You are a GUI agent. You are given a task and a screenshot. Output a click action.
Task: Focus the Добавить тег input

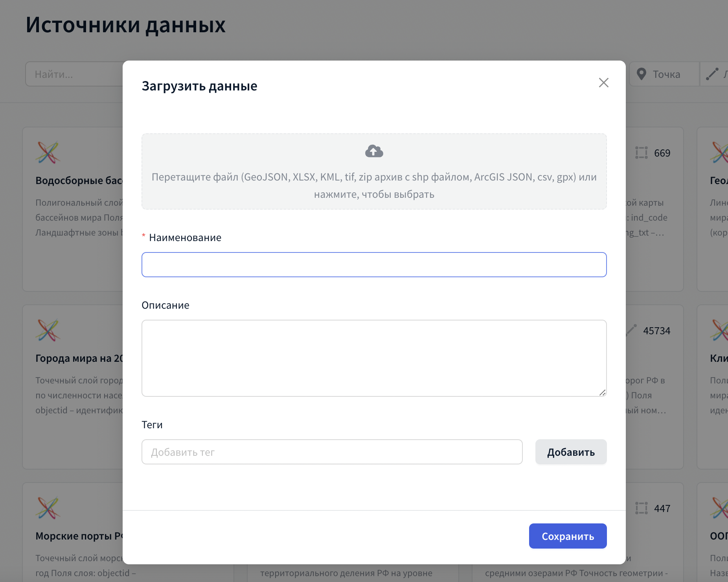[x=332, y=452]
